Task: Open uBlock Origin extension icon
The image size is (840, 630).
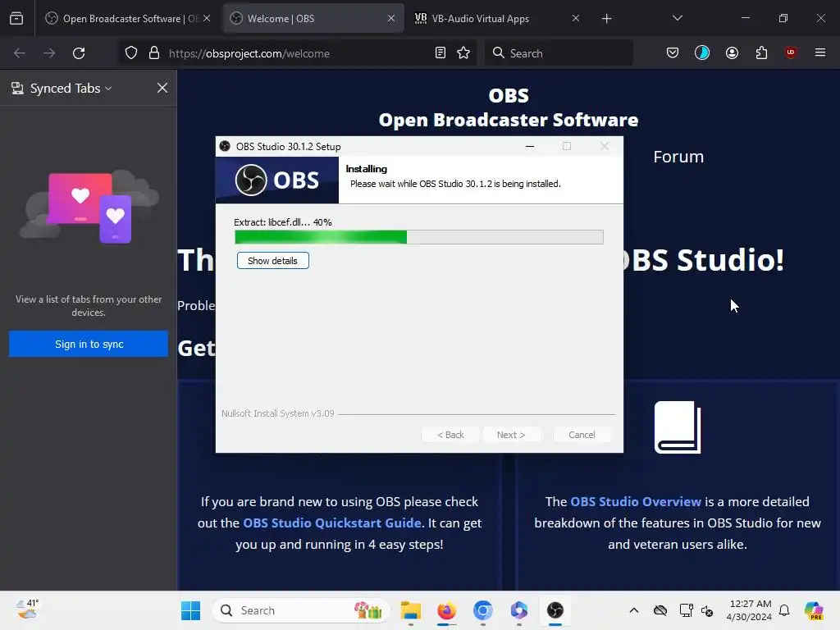Action: pyautogui.click(x=790, y=52)
